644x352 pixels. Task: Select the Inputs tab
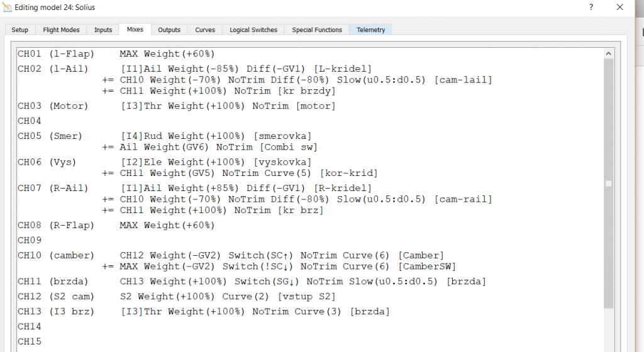pos(103,30)
